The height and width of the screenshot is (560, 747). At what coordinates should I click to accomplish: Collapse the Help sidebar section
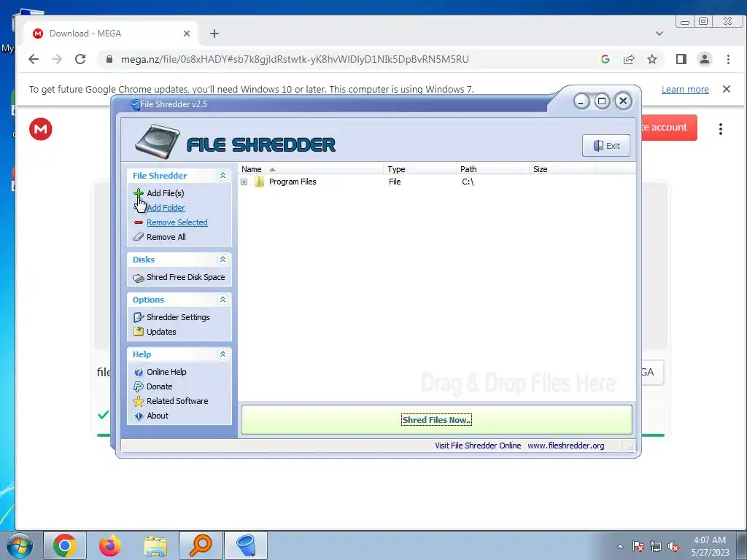[222, 354]
